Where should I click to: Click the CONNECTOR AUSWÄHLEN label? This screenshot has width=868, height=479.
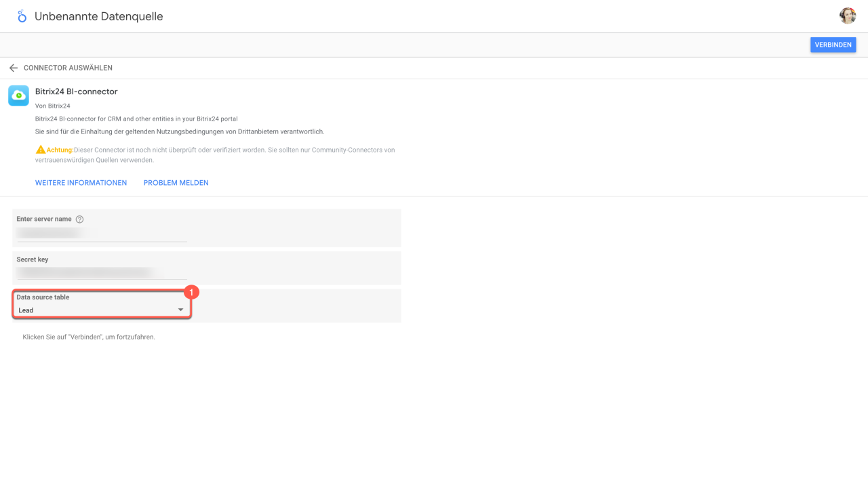coord(68,68)
